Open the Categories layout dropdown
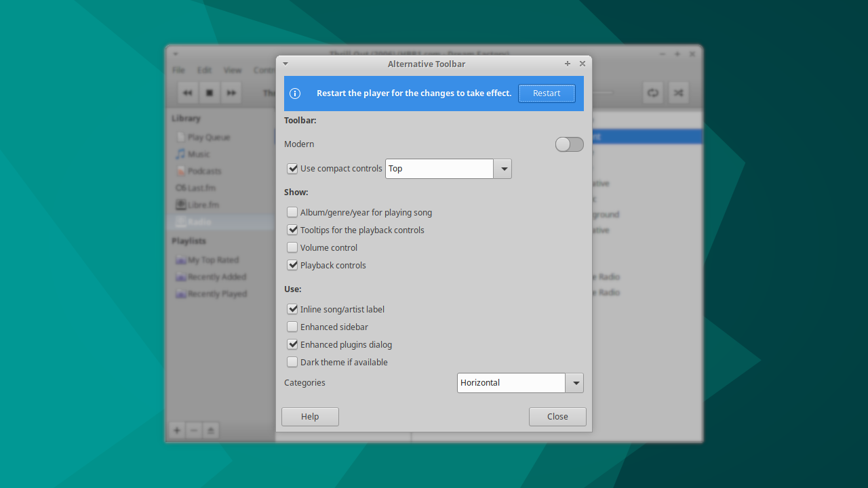 tap(575, 383)
